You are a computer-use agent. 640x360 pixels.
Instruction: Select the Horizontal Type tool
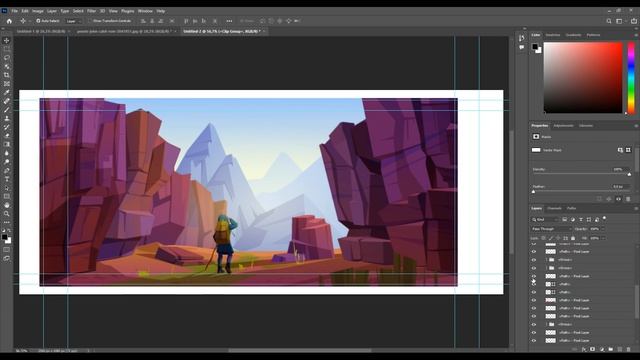[7, 179]
